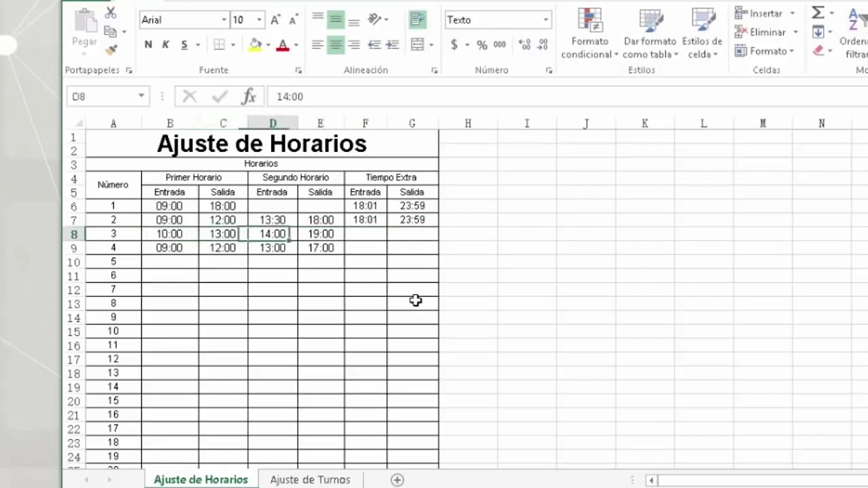Apply cell borders icon
This screenshot has height=488, width=868.
click(219, 45)
